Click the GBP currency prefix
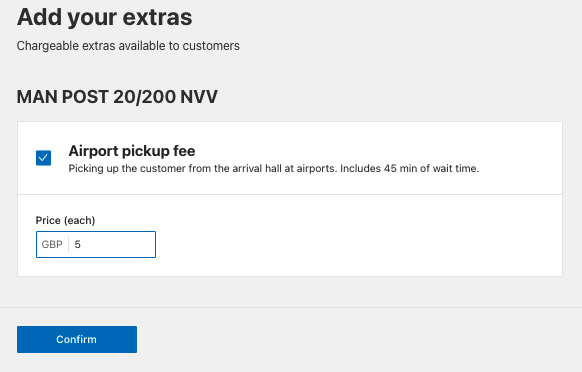 pyautogui.click(x=52, y=244)
